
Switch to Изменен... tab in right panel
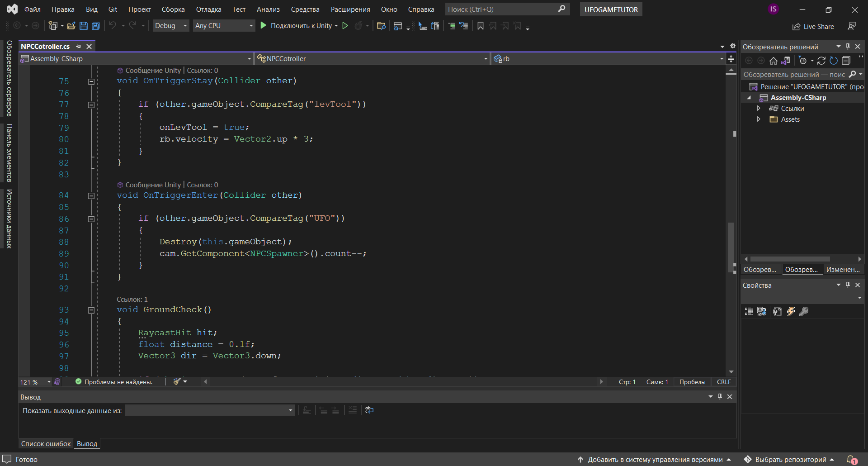tap(843, 269)
